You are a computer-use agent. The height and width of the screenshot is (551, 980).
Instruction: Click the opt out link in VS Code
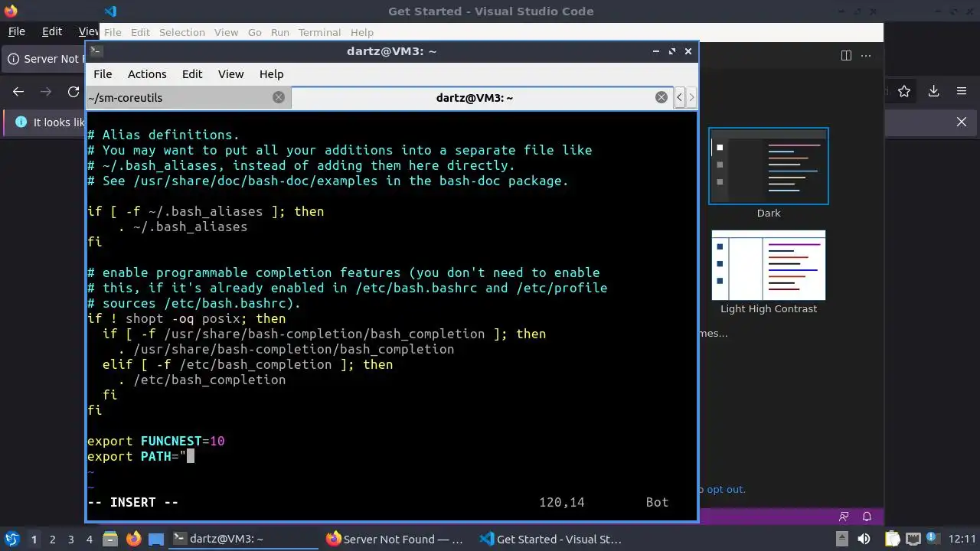(725, 490)
